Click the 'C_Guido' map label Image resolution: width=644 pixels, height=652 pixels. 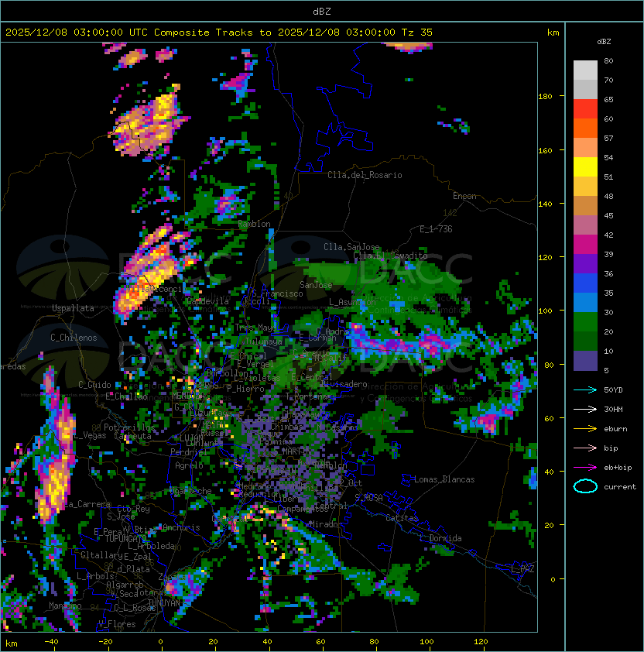click(94, 385)
